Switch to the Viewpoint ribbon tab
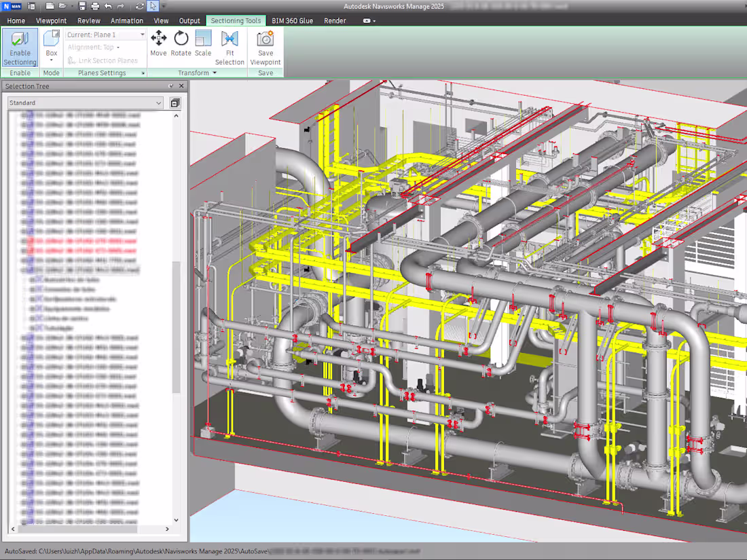The width and height of the screenshot is (747, 560). (52, 20)
